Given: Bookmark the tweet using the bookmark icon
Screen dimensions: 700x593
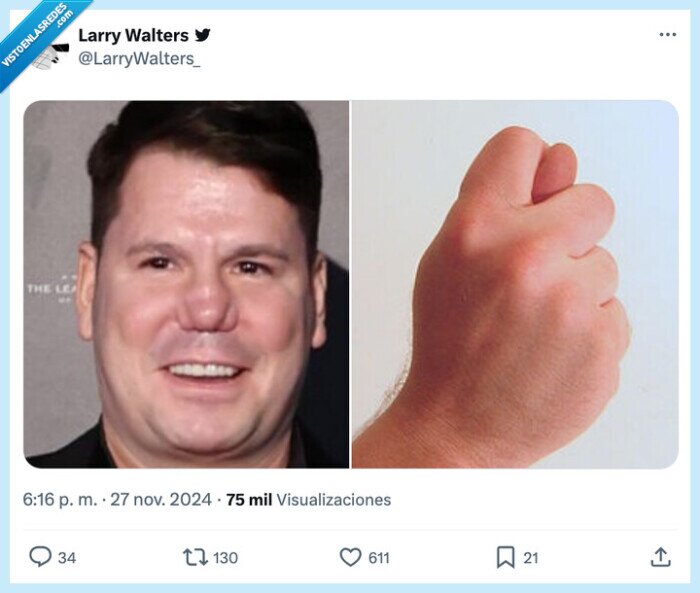Looking at the screenshot, I should coord(505,557).
